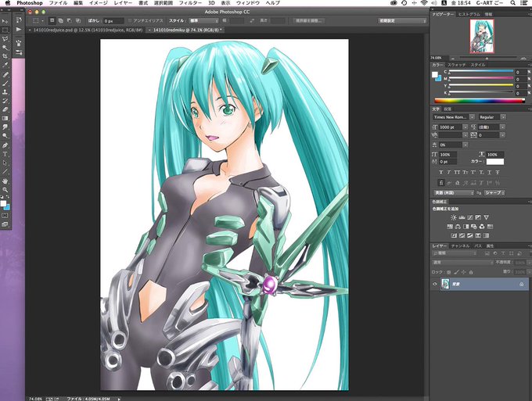Open ファイル menu
532x401 pixels.
coord(58,3)
